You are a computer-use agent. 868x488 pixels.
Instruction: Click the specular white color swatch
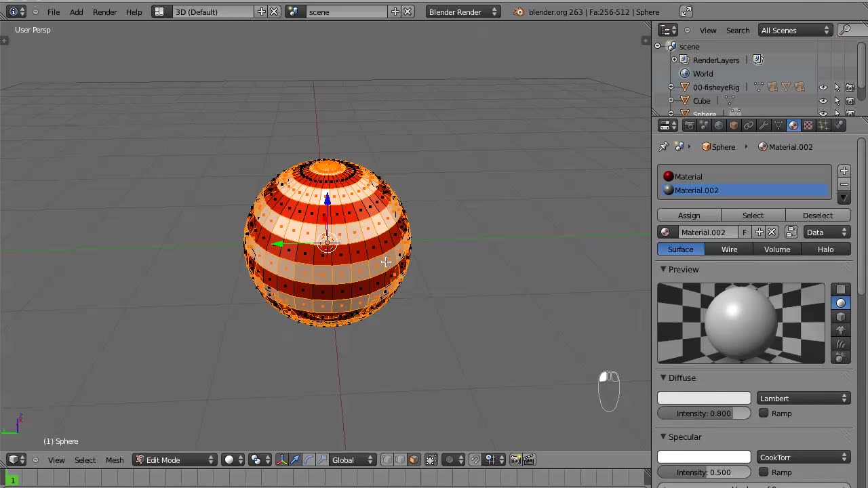point(704,457)
